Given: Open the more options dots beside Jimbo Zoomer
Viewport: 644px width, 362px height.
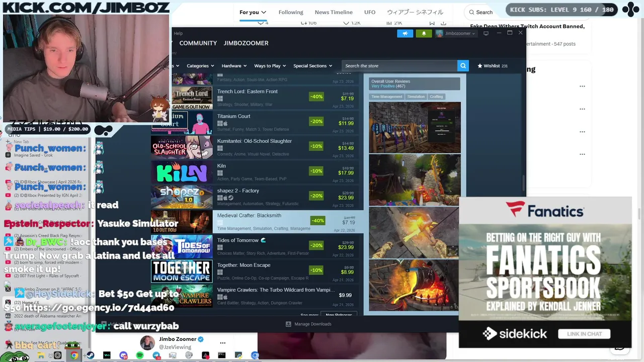Looking at the screenshot, I should (x=223, y=343).
